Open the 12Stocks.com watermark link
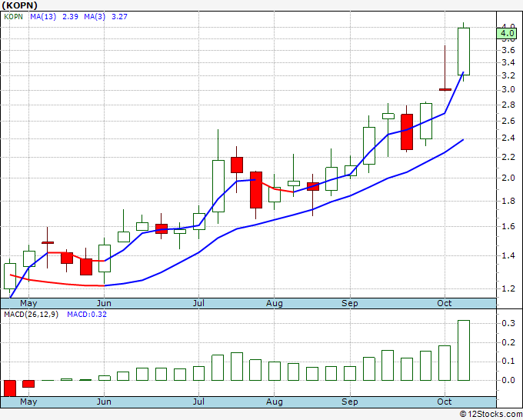Viewport: 523px width, 420px height. point(489,414)
